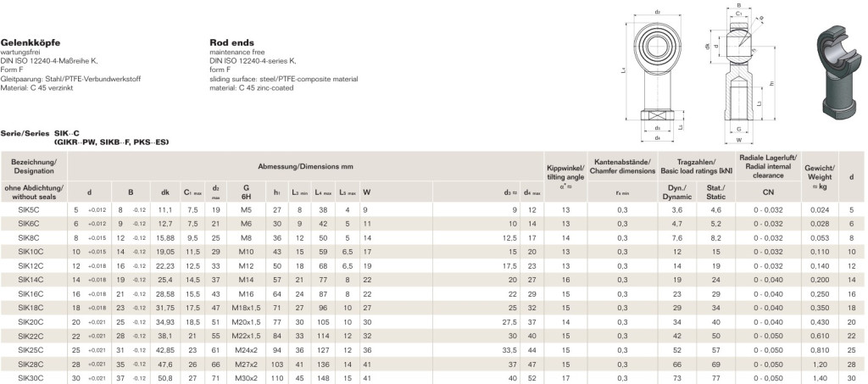868x384 pixels.
Task: Select designation 'SIK10C'
Action: pyautogui.click(x=31, y=252)
